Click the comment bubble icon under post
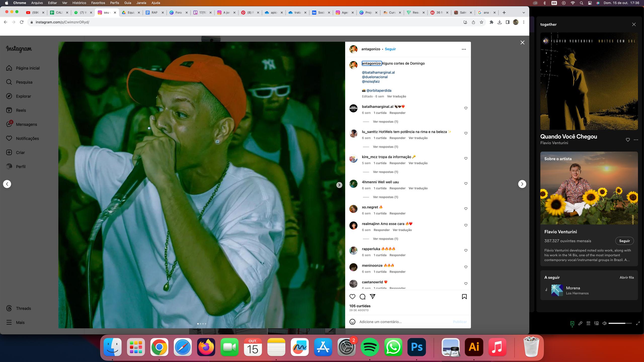The image size is (644, 362). click(x=363, y=297)
